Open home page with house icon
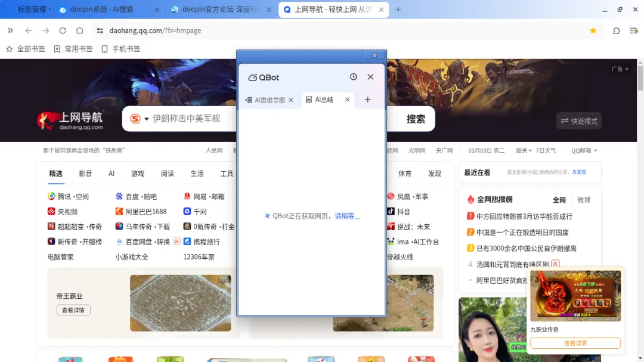 [80, 30]
